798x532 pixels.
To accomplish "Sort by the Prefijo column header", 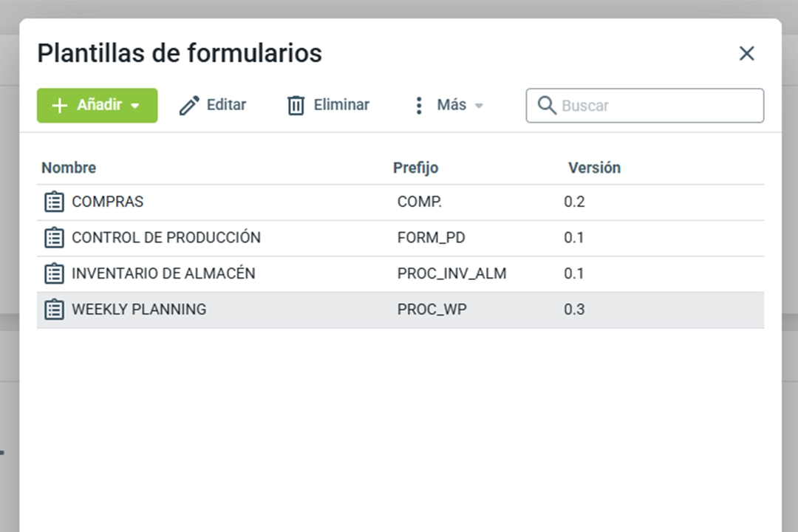I will pos(415,168).
